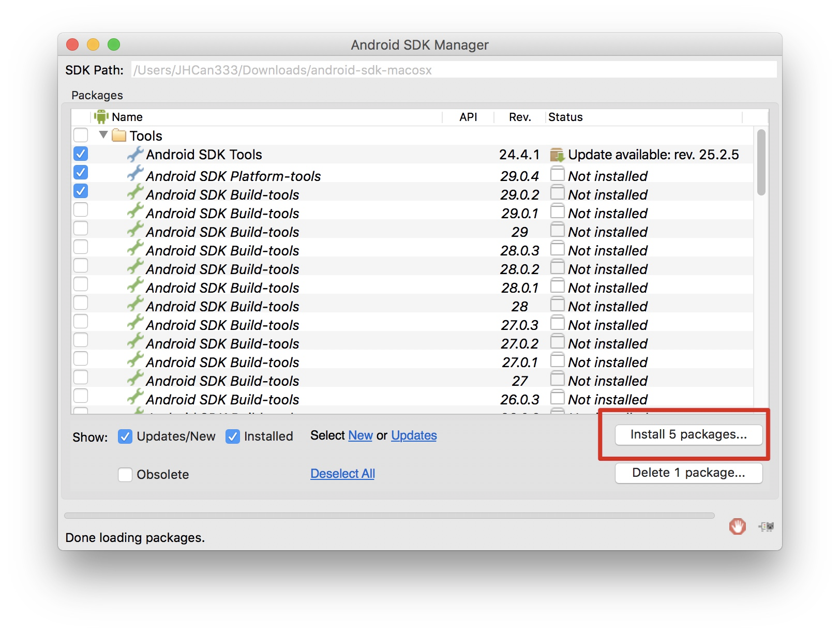Click the Tools folder icon
840x633 pixels.
[119, 135]
